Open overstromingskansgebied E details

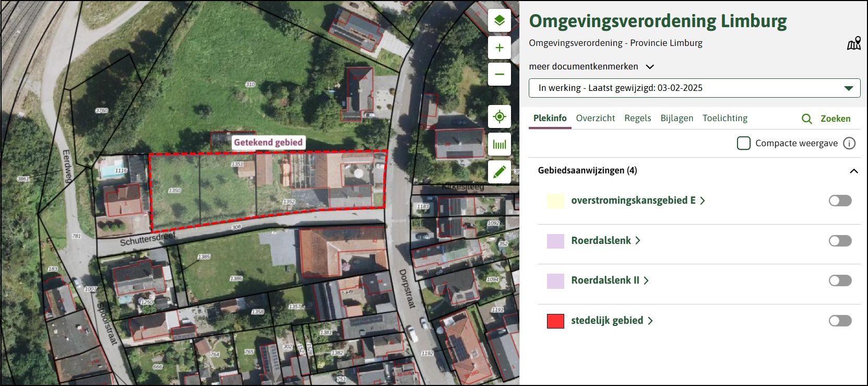pyautogui.click(x=638, y=201)
